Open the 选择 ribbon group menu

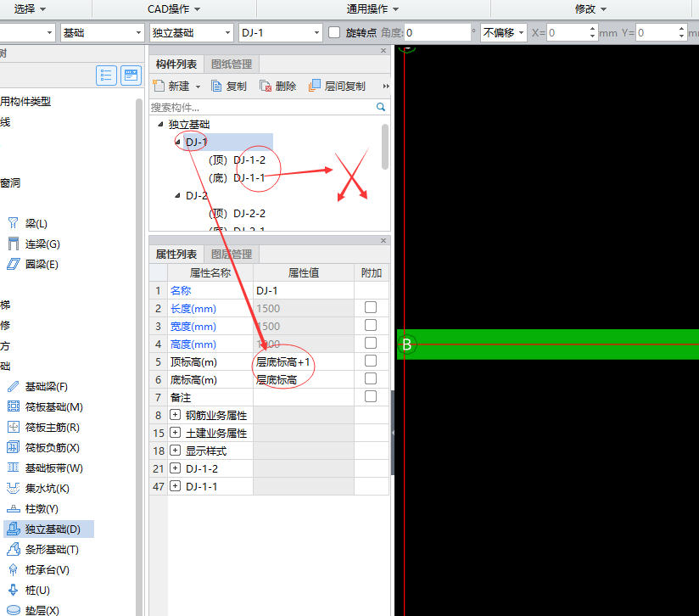coord(30,9)
